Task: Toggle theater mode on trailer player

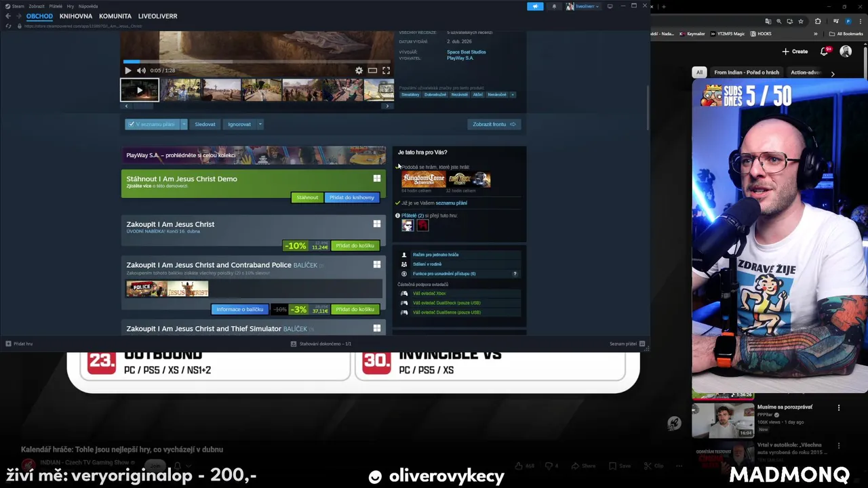Action: 372,70
